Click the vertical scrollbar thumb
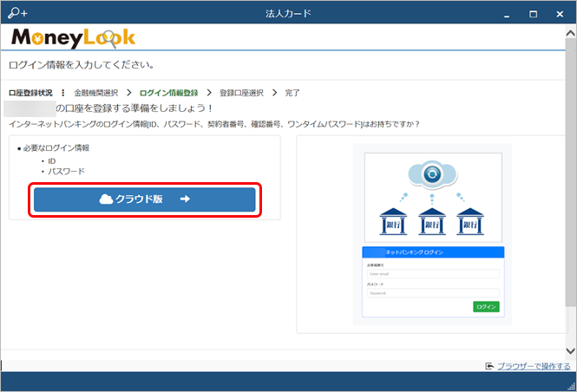 coord(571,172)
